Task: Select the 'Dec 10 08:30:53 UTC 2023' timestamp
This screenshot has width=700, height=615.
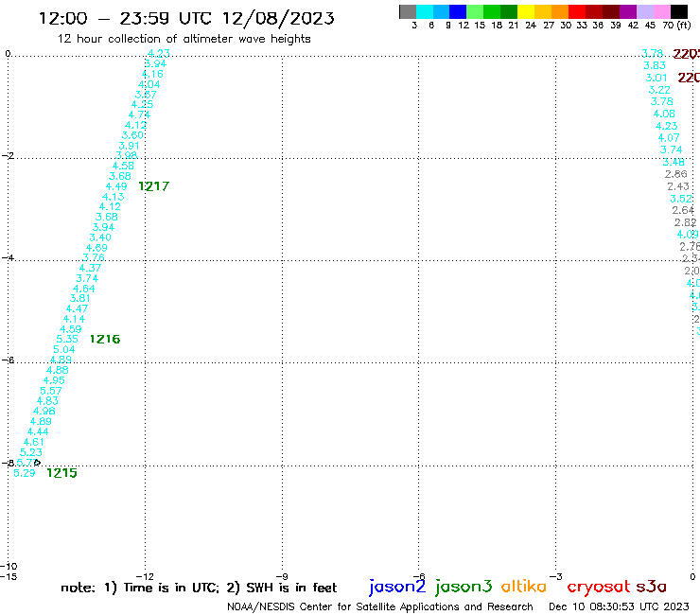Action: (619, 606)
